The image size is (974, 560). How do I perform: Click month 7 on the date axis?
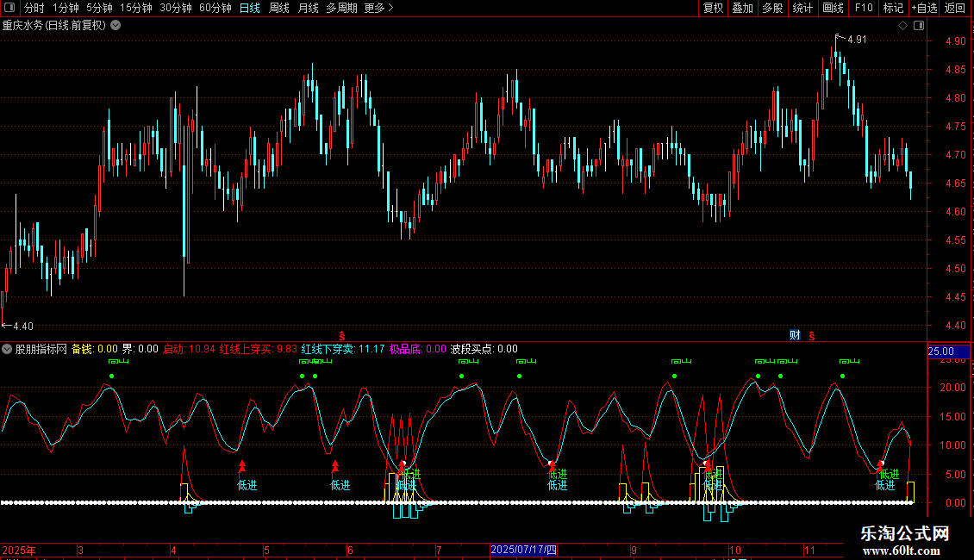coord(439,550)
